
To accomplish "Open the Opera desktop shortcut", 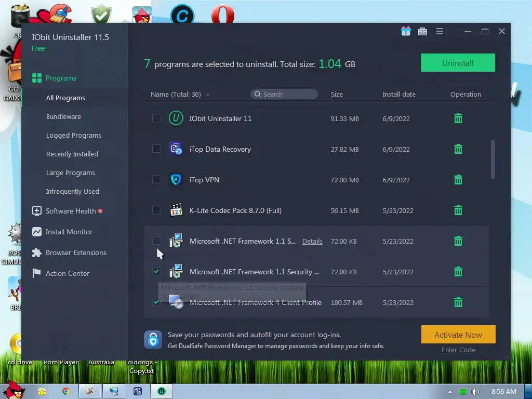I will click(x=222, y=14).
